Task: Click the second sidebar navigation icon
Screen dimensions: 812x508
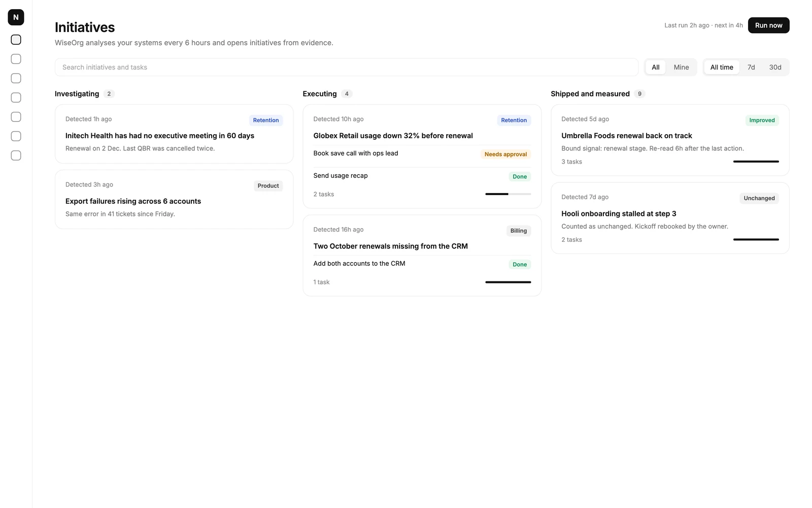Action: pos(16,59)
